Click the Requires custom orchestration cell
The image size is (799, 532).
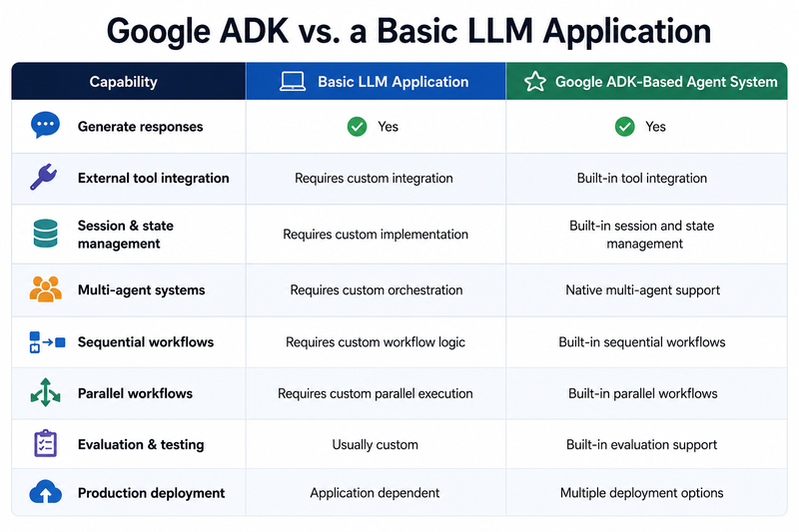tap(377, 290)
